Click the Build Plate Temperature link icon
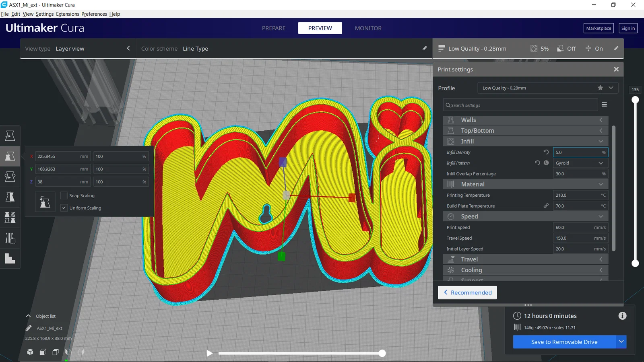 (x=546, y=206)
